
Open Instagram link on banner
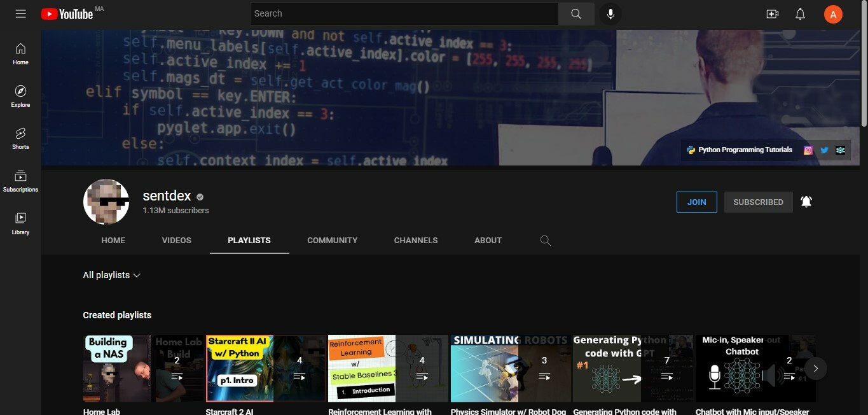808,150
